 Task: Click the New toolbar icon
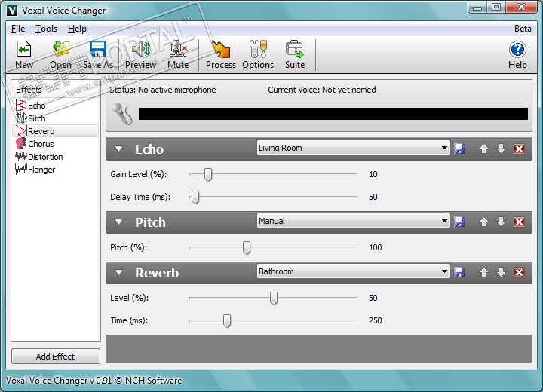(x=24, y=49)
